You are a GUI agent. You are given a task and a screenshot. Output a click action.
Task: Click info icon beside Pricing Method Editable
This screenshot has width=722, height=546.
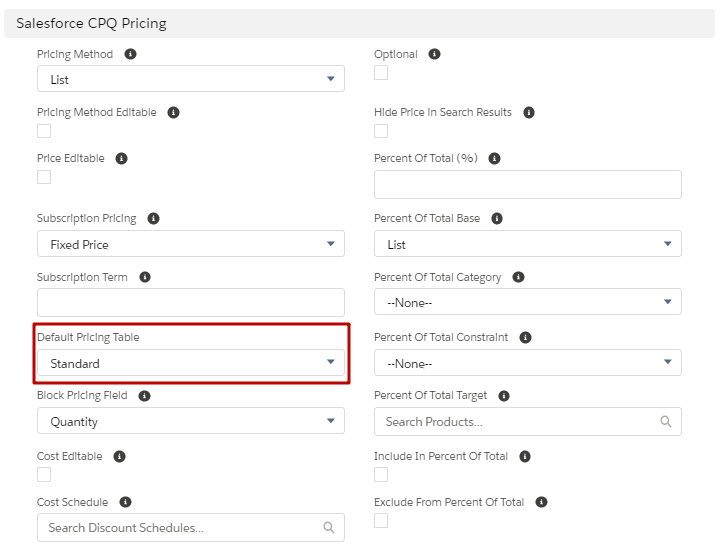click(x=173, y=112)
